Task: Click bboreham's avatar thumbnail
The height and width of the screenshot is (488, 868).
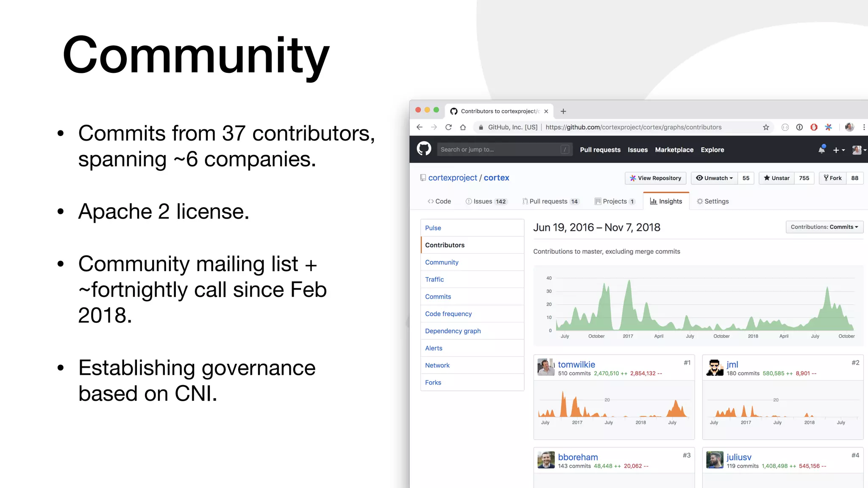Action: coord(546,460)
